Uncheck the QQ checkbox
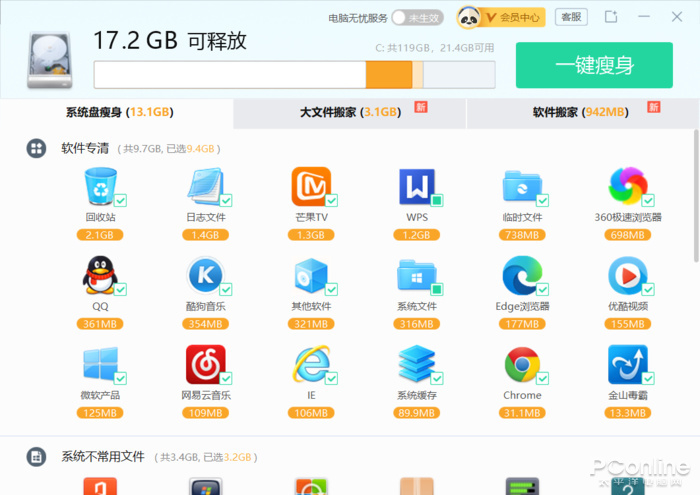This screenshot has height=495, width=700. pyautogui.click(x=120, y=289)
